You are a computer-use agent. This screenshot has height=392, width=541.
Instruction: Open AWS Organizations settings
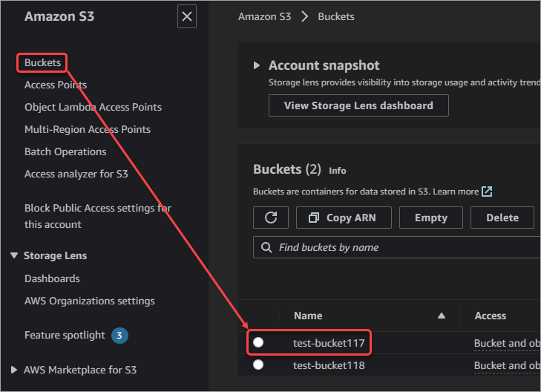tap(89, 301)
